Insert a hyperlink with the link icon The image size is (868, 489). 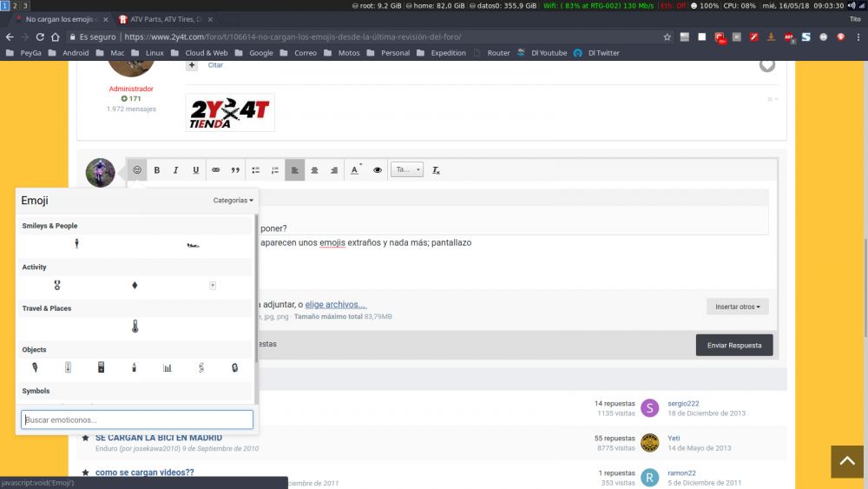click(216, 170)
